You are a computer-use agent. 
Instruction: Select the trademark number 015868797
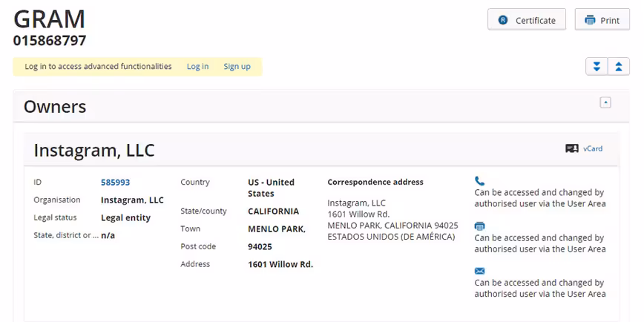[x=50, y=41]
